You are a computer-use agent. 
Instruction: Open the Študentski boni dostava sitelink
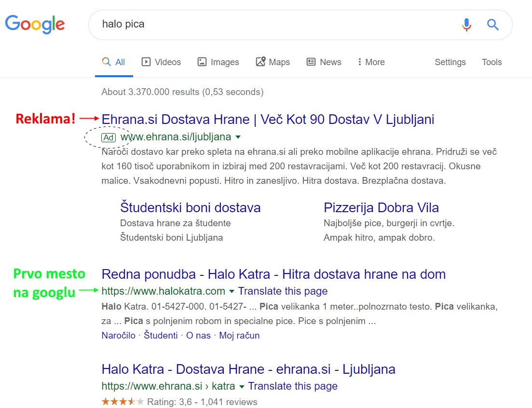(x=190, y=208)
